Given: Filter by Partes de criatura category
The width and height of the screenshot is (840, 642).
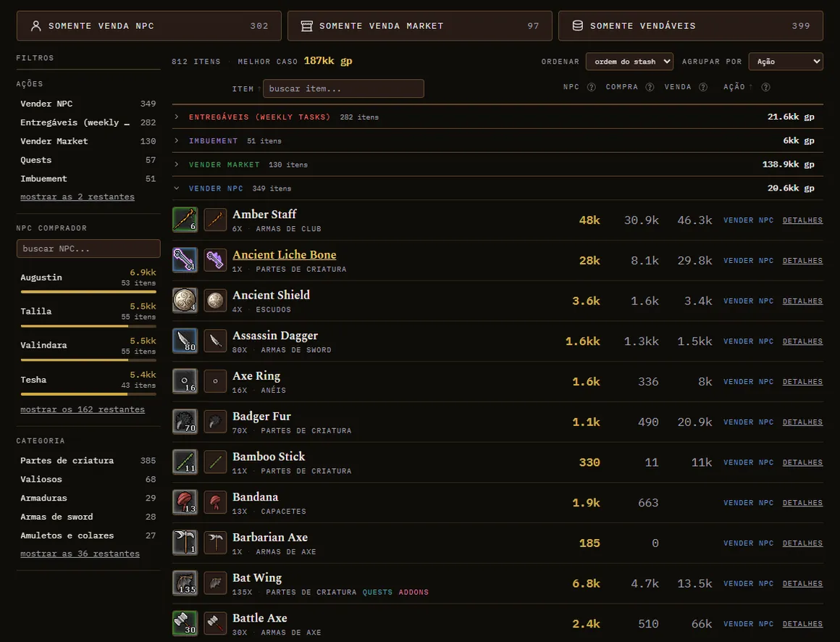Looking at the screenshot, I should click(88, 460).
